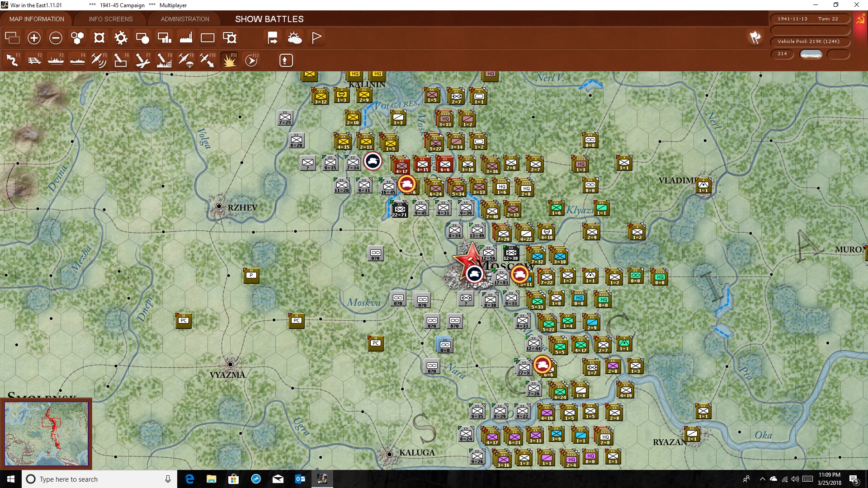Click the Soviet hammer and sickle flag
This screenshot has height=488, width=868.
[860, 20]
